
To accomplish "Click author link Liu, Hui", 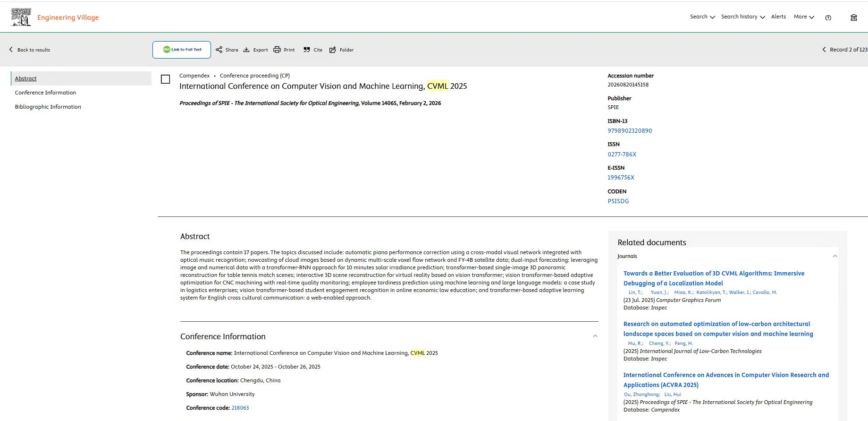I will pos(673,395).
